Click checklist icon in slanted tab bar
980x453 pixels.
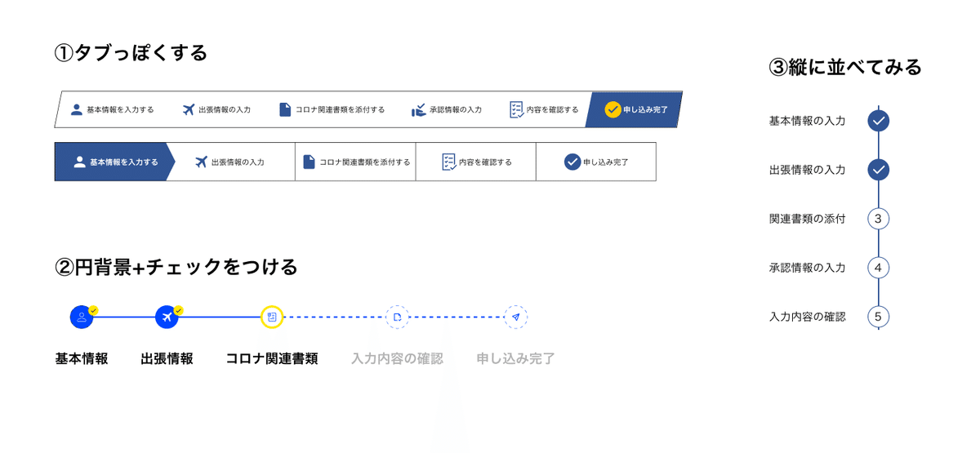pyautogui.click(x=516, y=109)
